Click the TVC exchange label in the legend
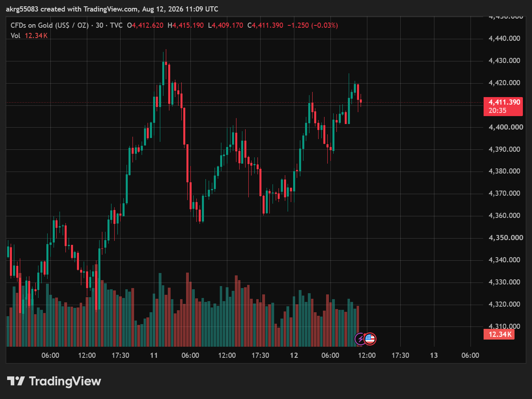 click(116, 25)
